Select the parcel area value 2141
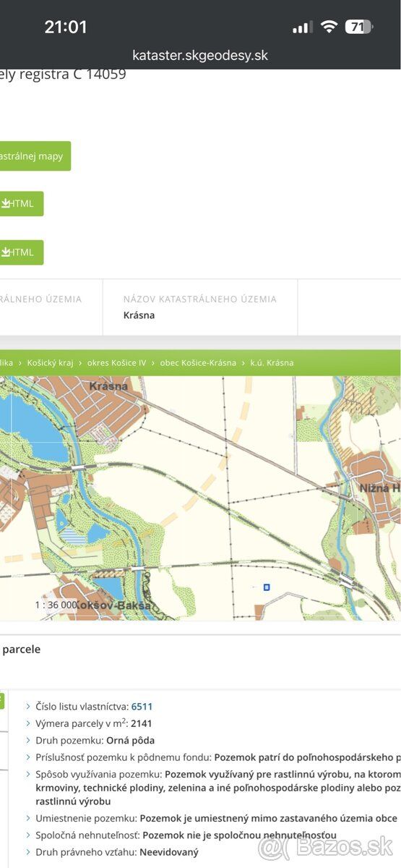The width and height of the screenshot is (401, 868). (142, 723)
